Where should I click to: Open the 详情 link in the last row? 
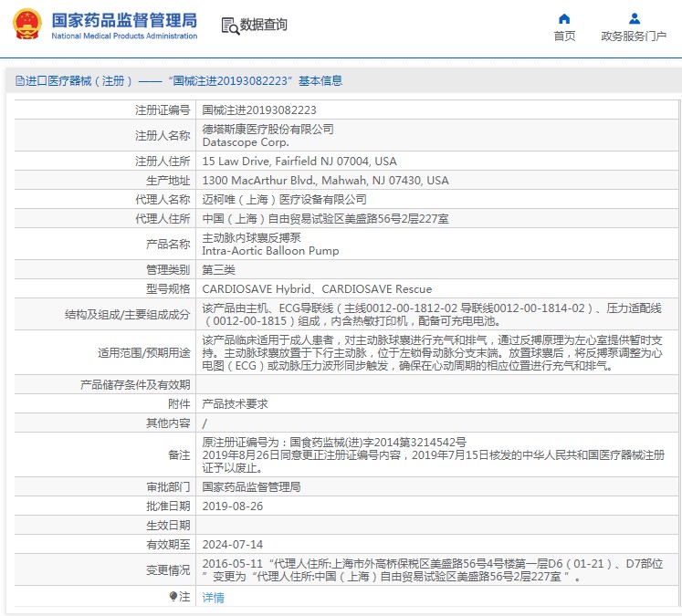pyautogui.click(x=213, y=597)
